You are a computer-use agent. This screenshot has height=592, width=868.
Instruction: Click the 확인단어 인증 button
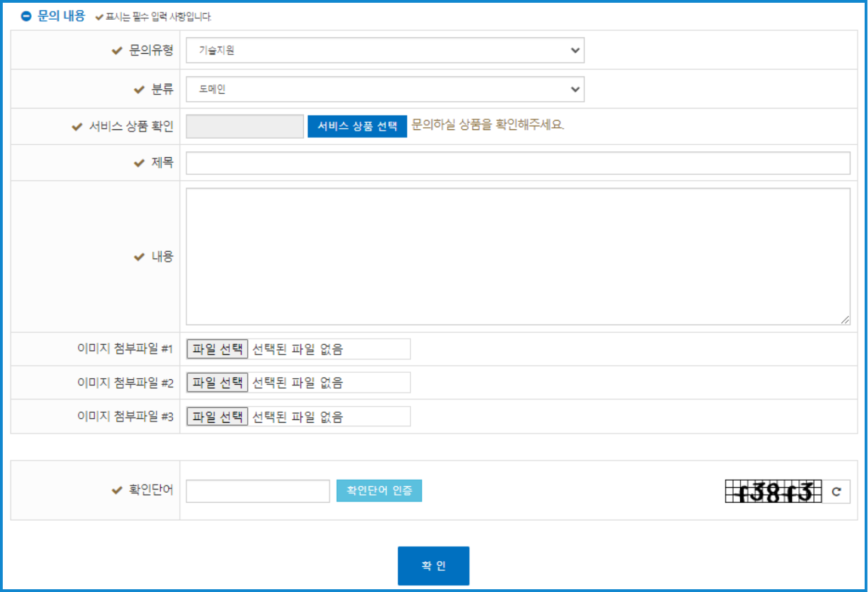(x=379, y=491)
